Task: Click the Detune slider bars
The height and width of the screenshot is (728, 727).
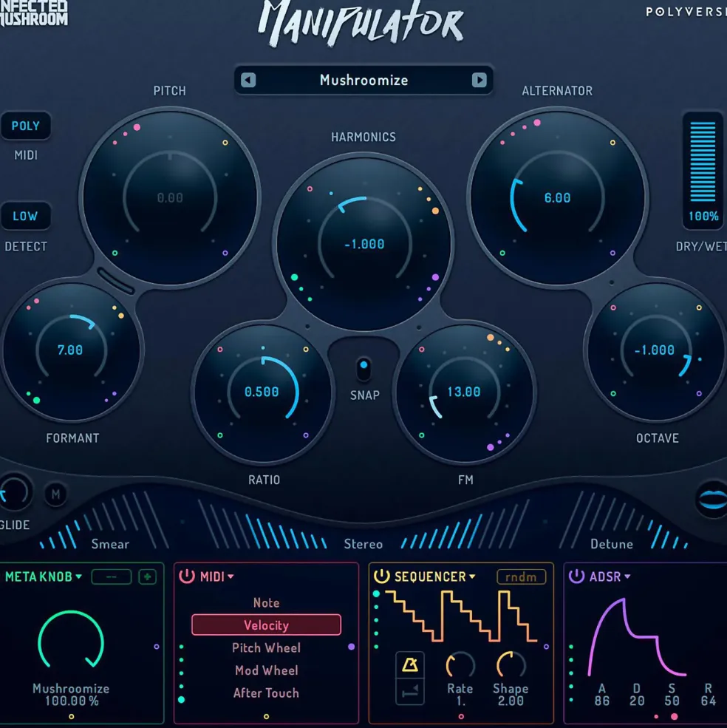Action: click(624, 521)
